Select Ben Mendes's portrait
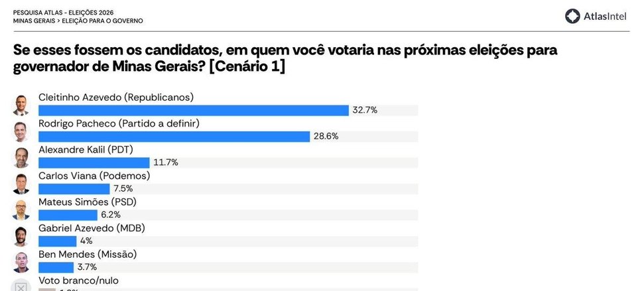Viewport: 644px width, 291px height. coord(22,262)
